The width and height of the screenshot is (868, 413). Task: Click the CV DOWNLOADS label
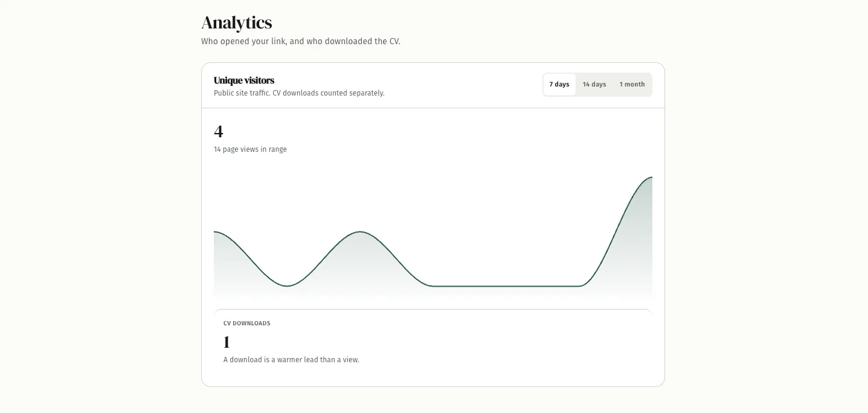tap(247, 324)
